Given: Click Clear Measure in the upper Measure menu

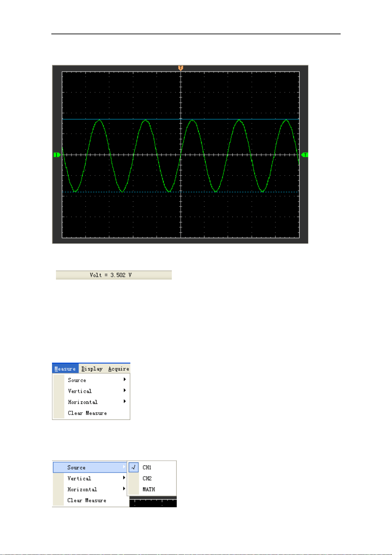Looking at the screenshot, I should pyautogui.click(x=91, y=413).
